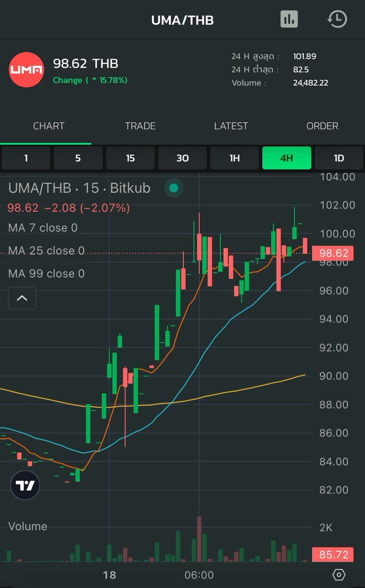This screenshot has width=365, height=588.
Task: Click the Volume indicator label
Action: [28, 526]
